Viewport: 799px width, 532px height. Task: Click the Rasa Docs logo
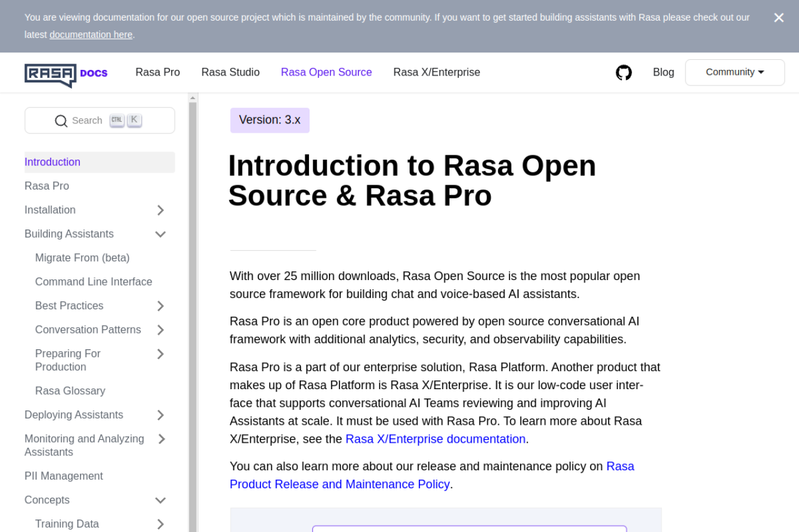point(66,75)
